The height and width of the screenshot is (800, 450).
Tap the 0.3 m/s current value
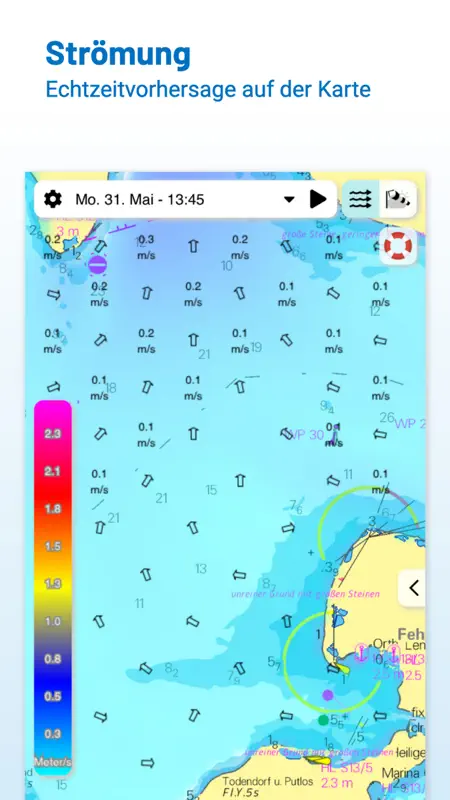pos(146,247)
